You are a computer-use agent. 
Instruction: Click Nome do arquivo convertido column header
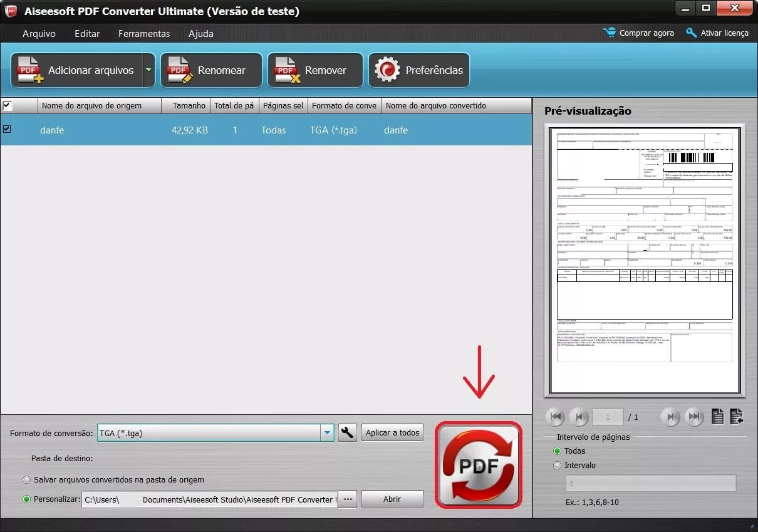(x=457, y=105)
